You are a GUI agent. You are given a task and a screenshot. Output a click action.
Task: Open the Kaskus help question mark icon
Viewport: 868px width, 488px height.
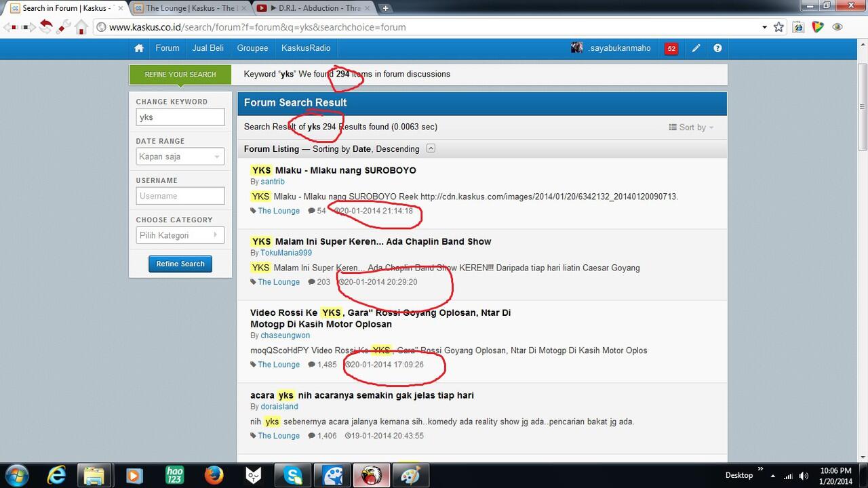coord(717,48)
